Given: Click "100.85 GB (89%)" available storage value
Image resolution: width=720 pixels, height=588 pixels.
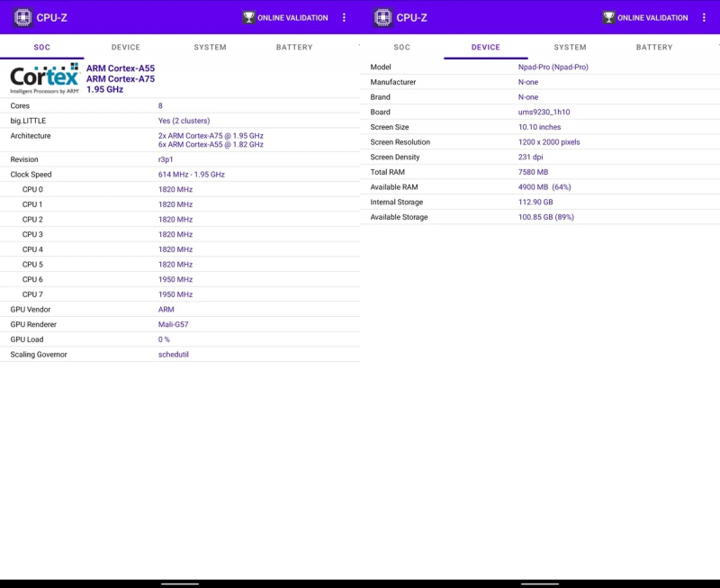Looking at the screenshot, I should point(546,217).
